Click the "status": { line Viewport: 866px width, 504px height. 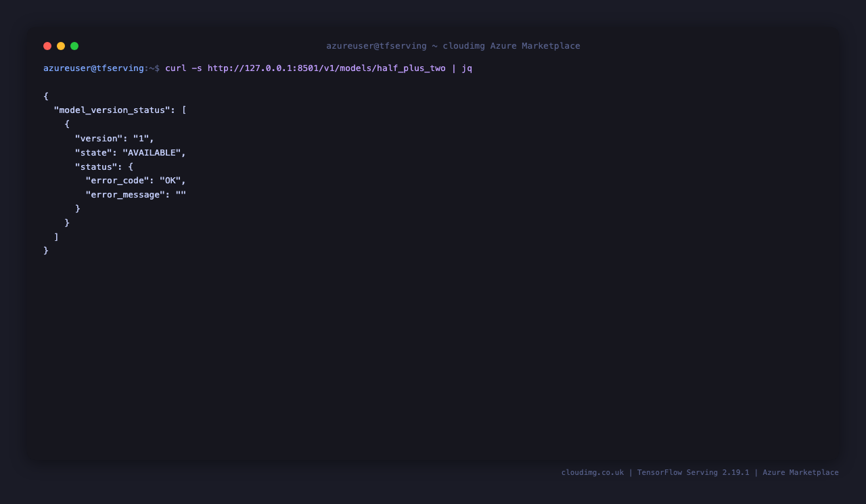coord(104,167)
